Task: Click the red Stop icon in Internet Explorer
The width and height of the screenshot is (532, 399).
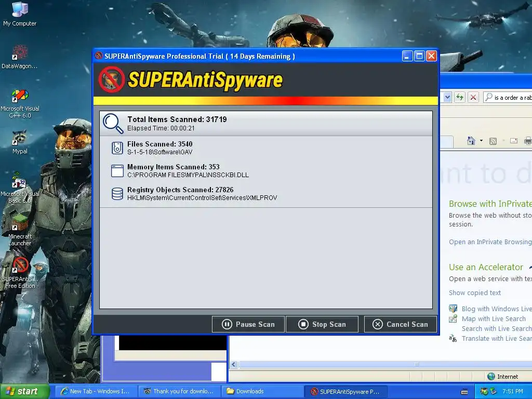Action: (x=473, y=97)
